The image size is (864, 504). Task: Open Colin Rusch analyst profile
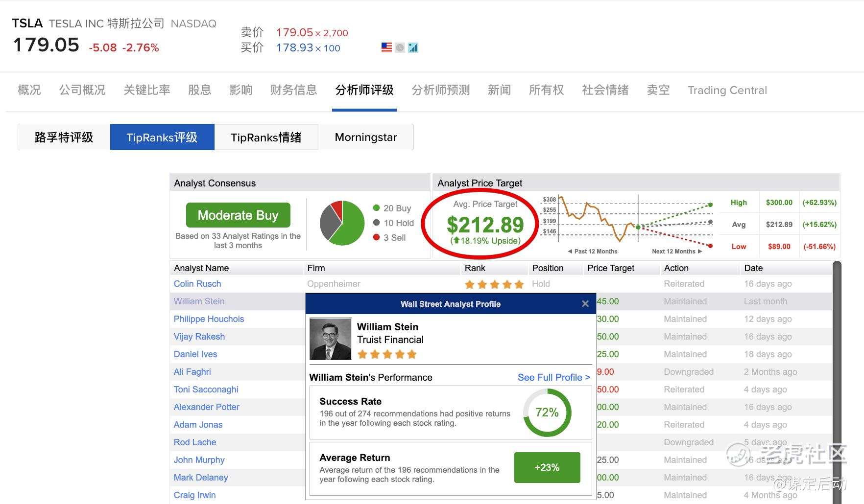click(x=197, y=284)
